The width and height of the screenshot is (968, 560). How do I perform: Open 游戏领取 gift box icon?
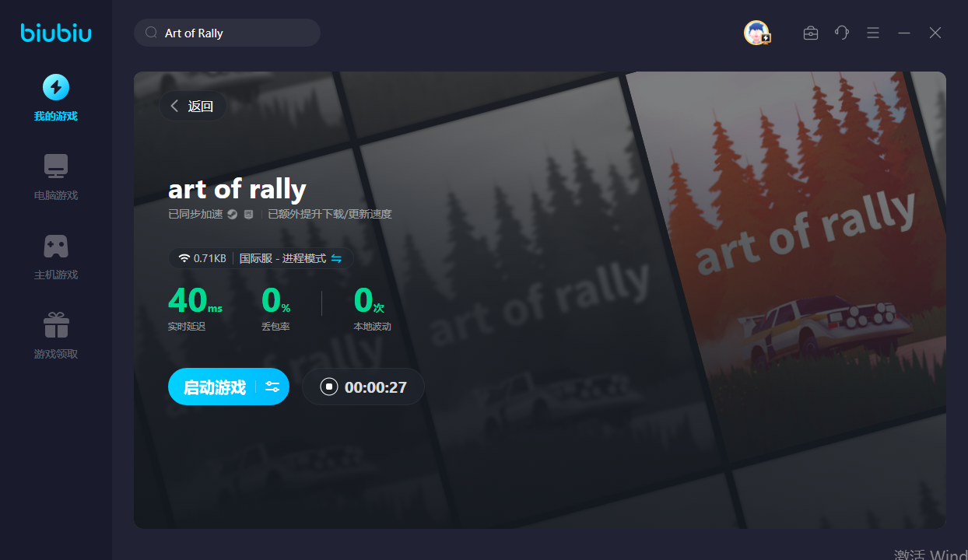click(56, 325)
